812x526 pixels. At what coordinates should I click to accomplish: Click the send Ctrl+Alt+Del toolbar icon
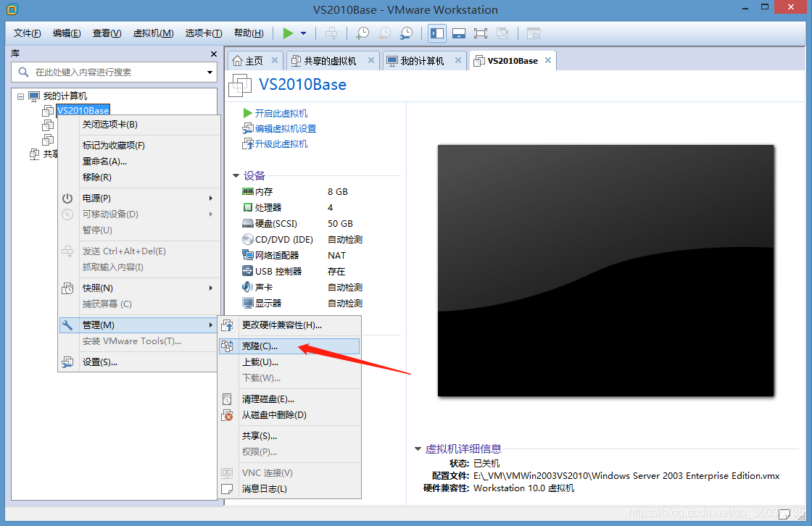point(331,33)
